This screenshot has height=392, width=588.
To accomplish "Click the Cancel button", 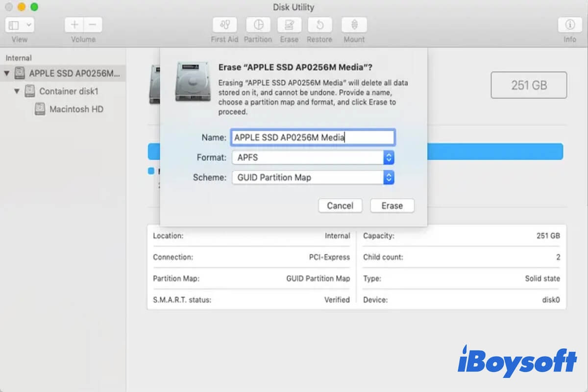I will click(340, 206).
